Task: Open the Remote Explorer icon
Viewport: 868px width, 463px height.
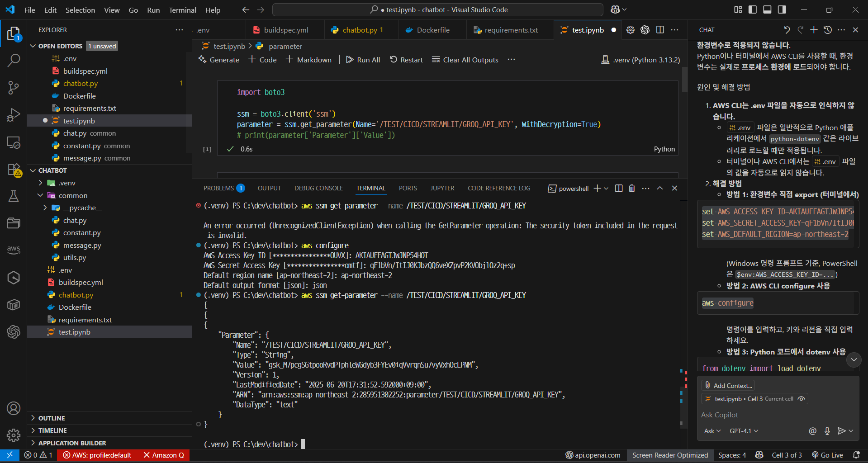Action: tap(14, 142)
